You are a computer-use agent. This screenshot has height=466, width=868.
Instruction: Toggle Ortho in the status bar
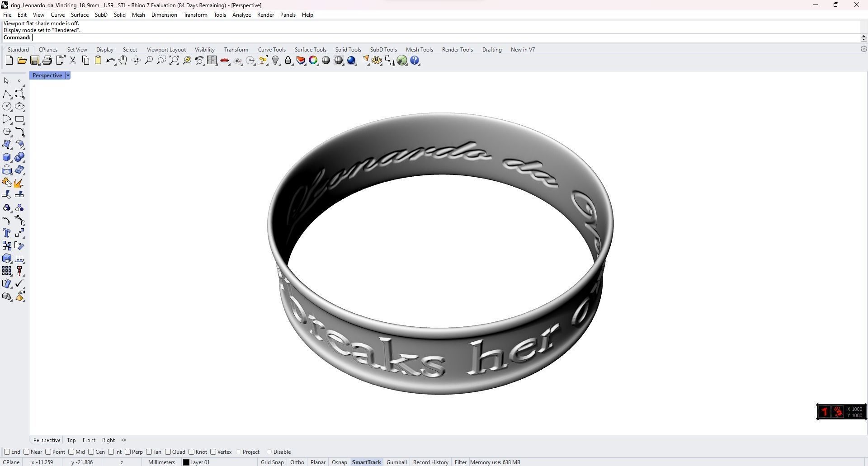click(x=297, y=462)
